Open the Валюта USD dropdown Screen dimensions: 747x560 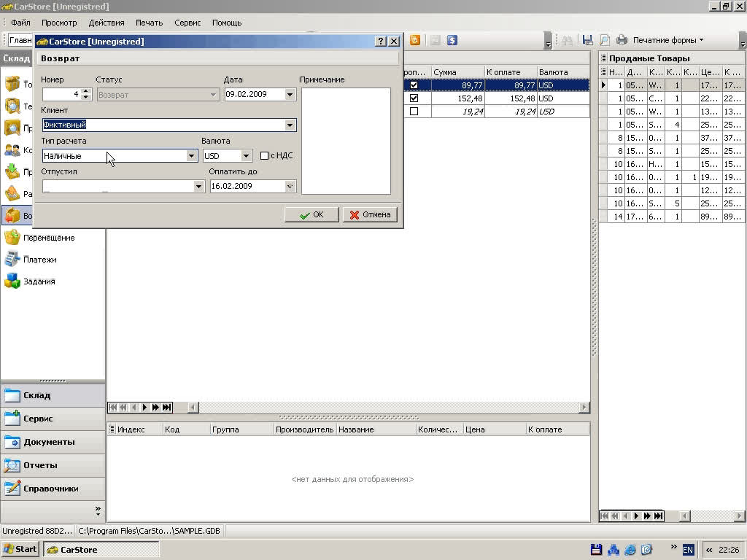tap(246, 156)
